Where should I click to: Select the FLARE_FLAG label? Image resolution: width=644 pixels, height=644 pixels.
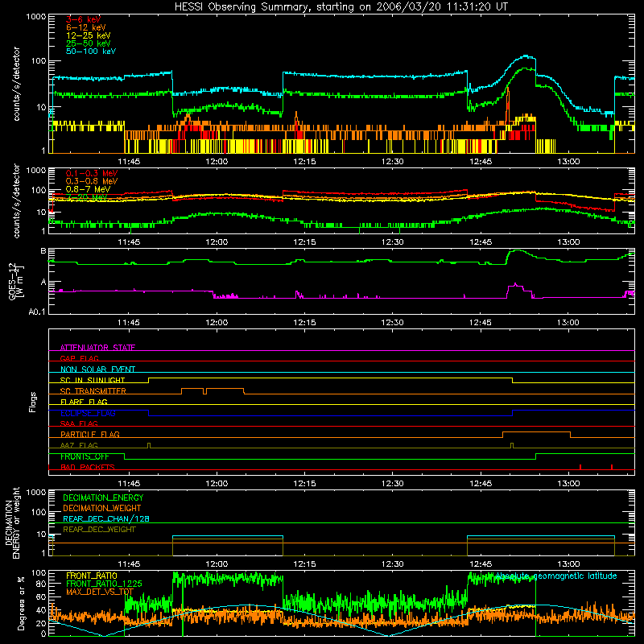(84, 402)
